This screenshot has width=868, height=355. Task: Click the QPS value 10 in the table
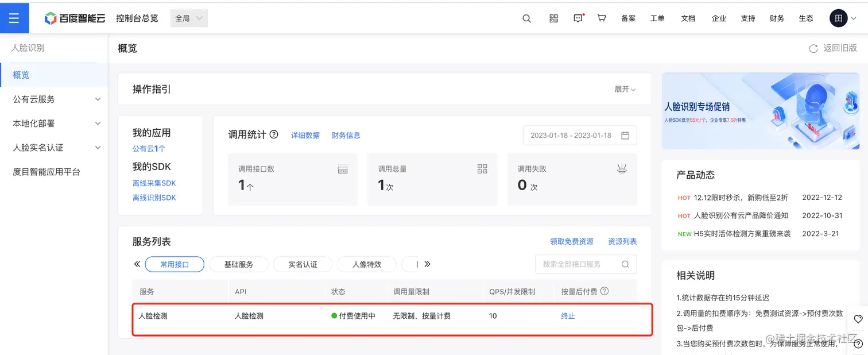click(x=493, y=316)
